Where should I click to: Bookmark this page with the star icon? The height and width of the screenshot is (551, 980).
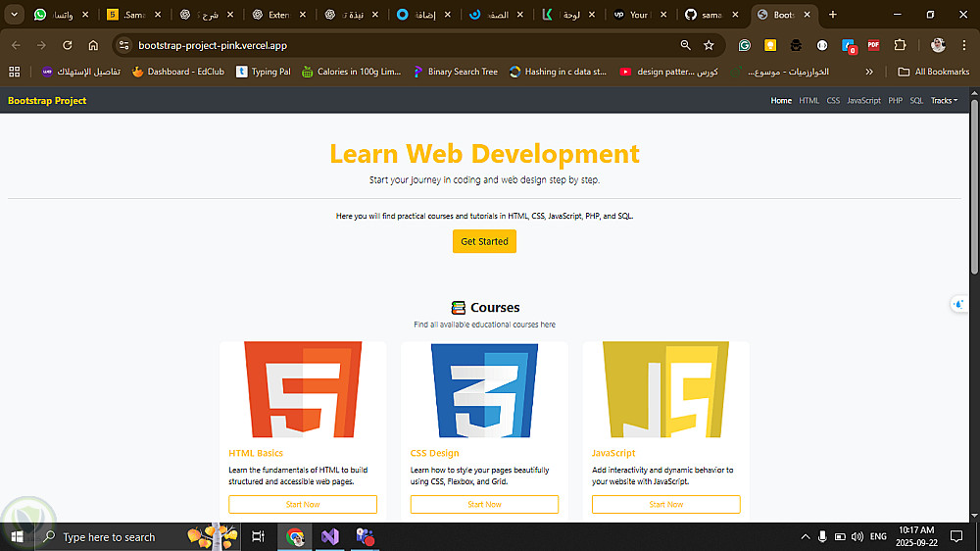(709, 45)
